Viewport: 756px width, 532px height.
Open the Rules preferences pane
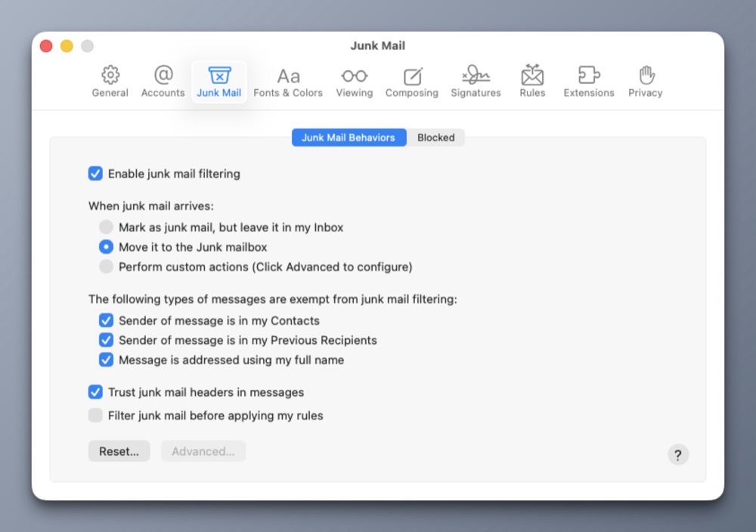532,82
